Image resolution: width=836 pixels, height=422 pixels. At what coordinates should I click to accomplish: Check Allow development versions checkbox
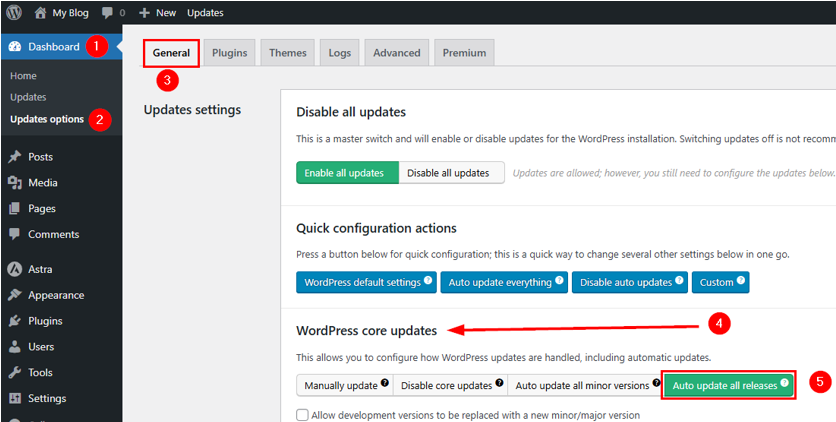(302, 415)
